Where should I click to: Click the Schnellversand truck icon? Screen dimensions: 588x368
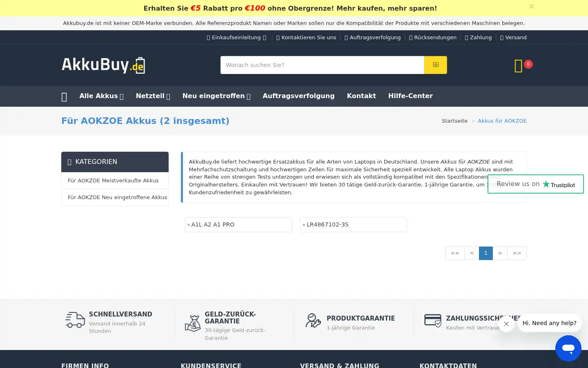coord(75,320)
